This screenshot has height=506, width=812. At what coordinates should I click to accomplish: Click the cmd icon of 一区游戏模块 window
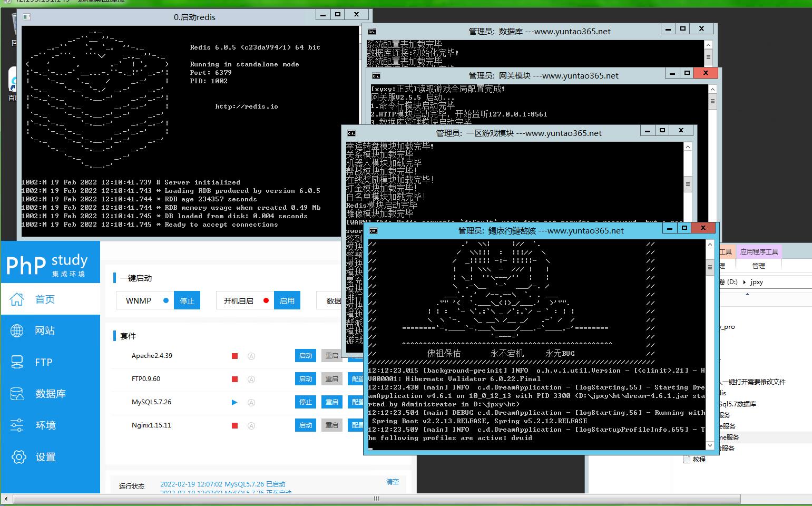351,133
